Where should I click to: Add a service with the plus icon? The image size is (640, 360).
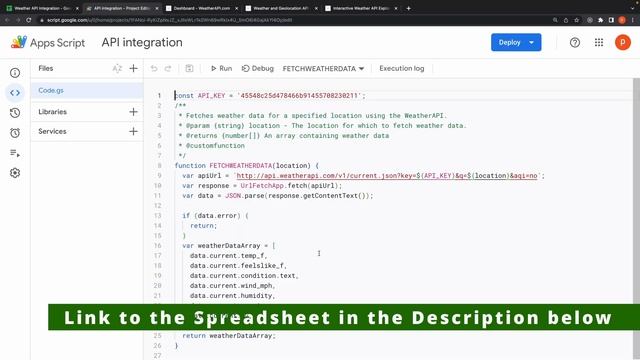pyautogui.click(x=133, y=131)
